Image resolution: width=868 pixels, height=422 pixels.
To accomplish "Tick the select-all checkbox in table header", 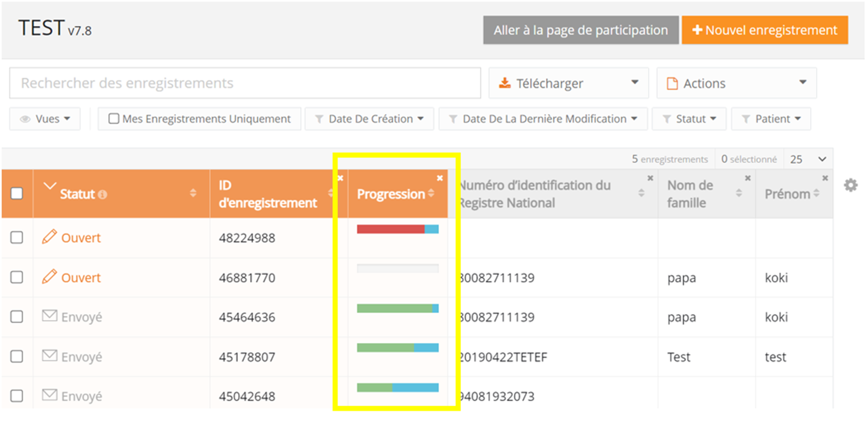I will pos(17,193).
